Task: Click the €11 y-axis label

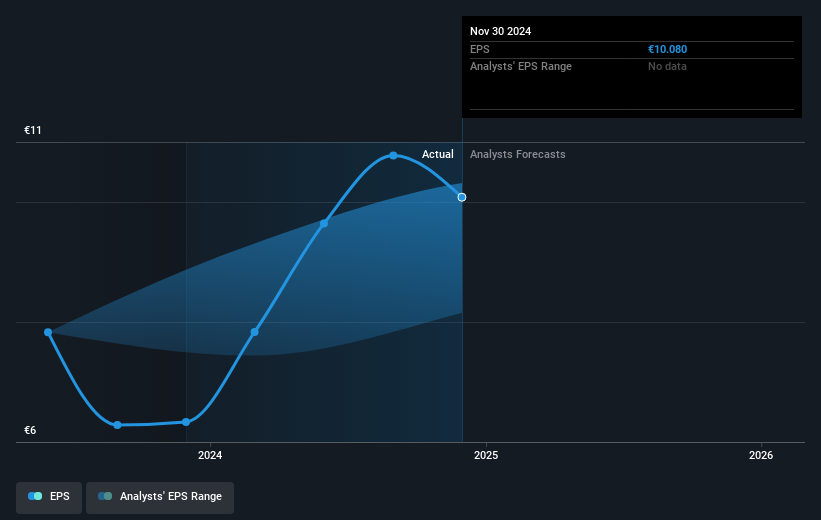Action: [32, 130]
